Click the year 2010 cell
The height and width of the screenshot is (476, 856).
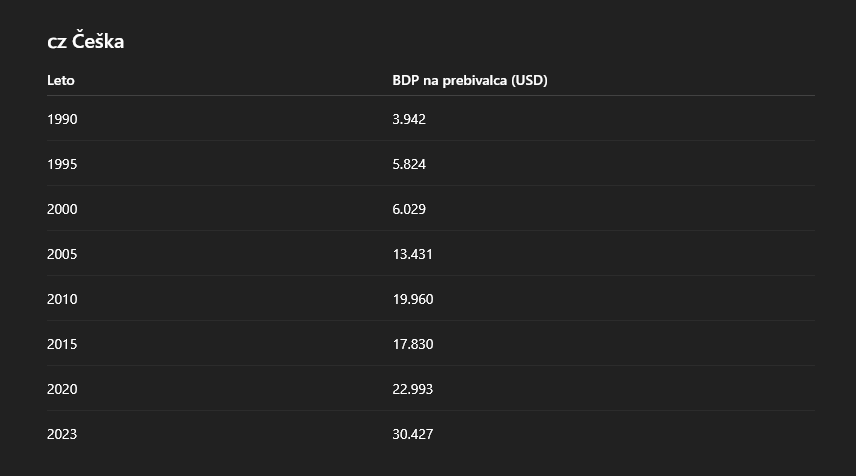click(x=62, y=299)
